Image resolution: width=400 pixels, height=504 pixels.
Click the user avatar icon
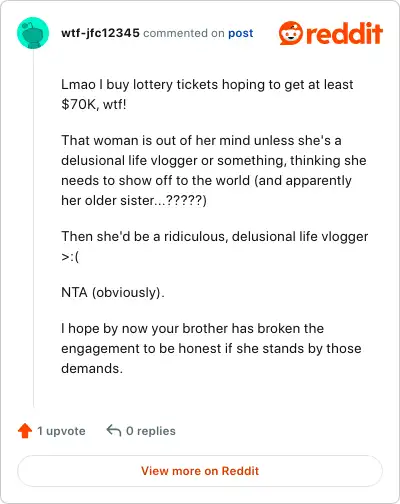[x=33, y=33]
